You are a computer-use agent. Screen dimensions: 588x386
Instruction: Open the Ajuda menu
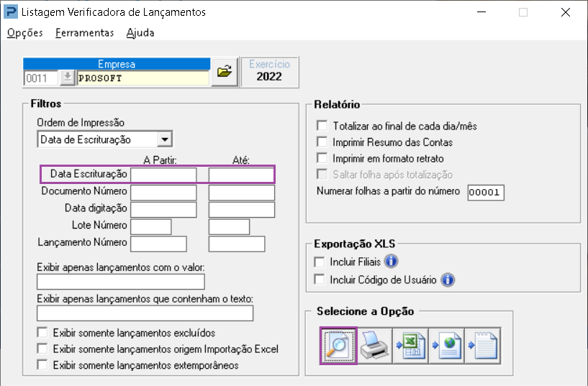[x=140, y=33]
